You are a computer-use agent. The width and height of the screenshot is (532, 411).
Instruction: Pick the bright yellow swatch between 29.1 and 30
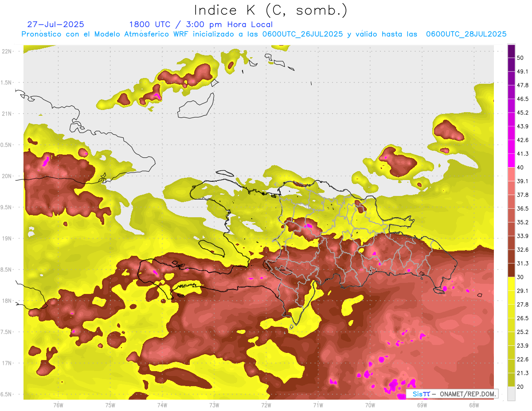point(511,284)
